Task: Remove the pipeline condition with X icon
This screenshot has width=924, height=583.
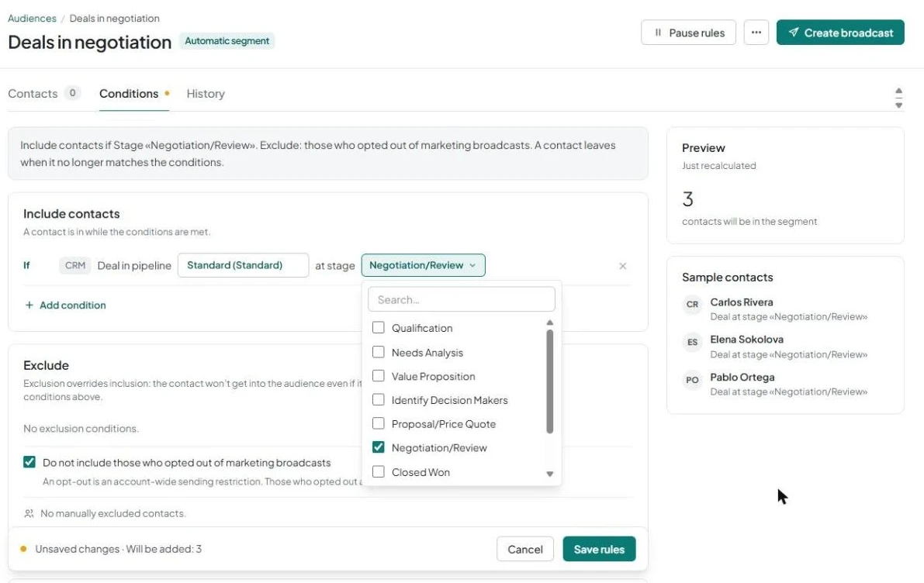Action: coord(623,266)
